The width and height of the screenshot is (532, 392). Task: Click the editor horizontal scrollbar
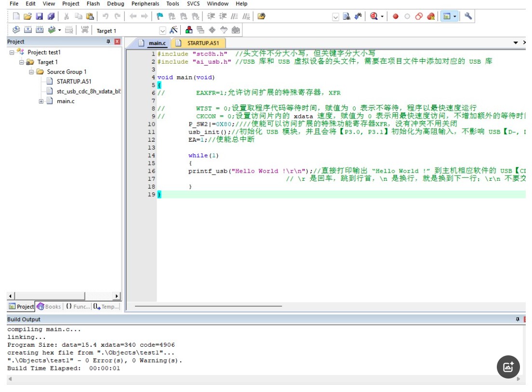[208, 306]
